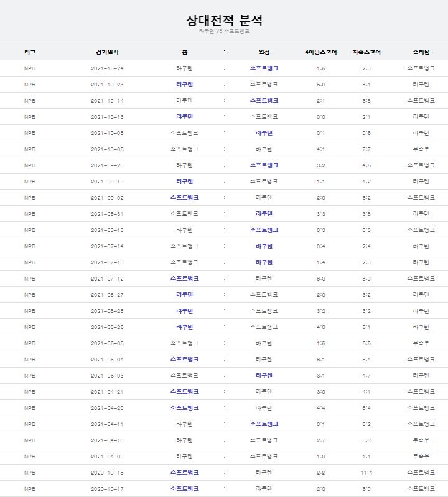Screen dimensions: 448x497
Task: Click the 11:4 final score cell
Action: pos(366,473)
